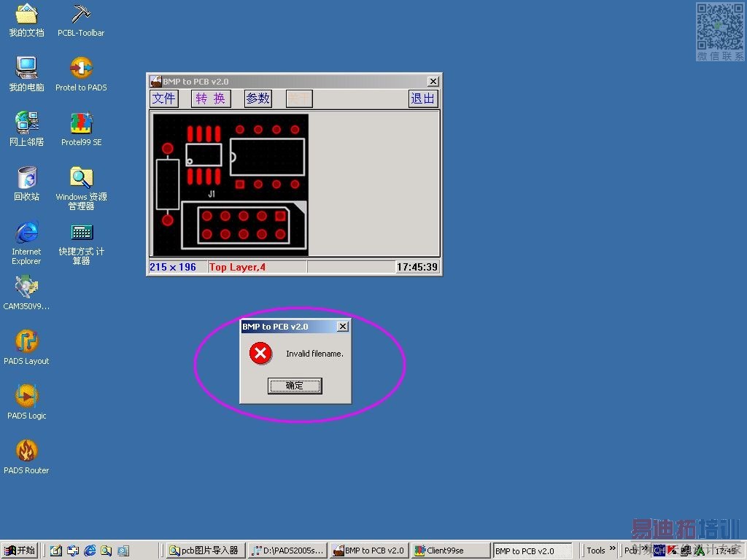Close the Invalid filename dialog with X

[343, 327]
